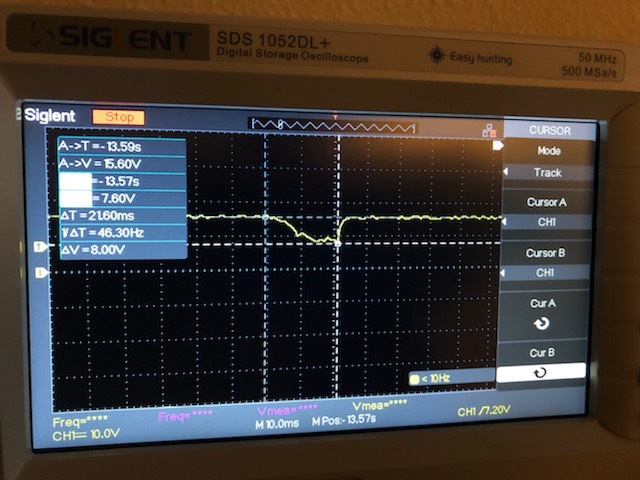Click the M Pos: -13.57s readout
This screenshot has width=640, height=480.
coord(344,420)
